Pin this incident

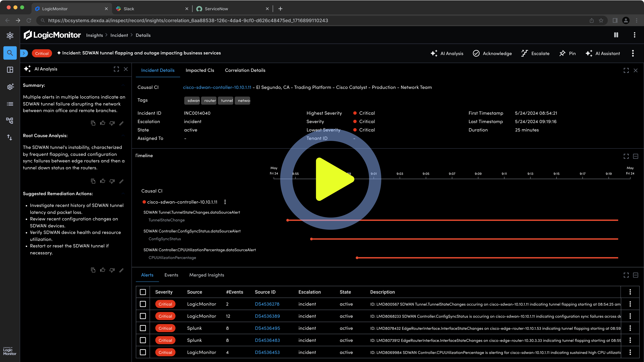pos(568,53)
